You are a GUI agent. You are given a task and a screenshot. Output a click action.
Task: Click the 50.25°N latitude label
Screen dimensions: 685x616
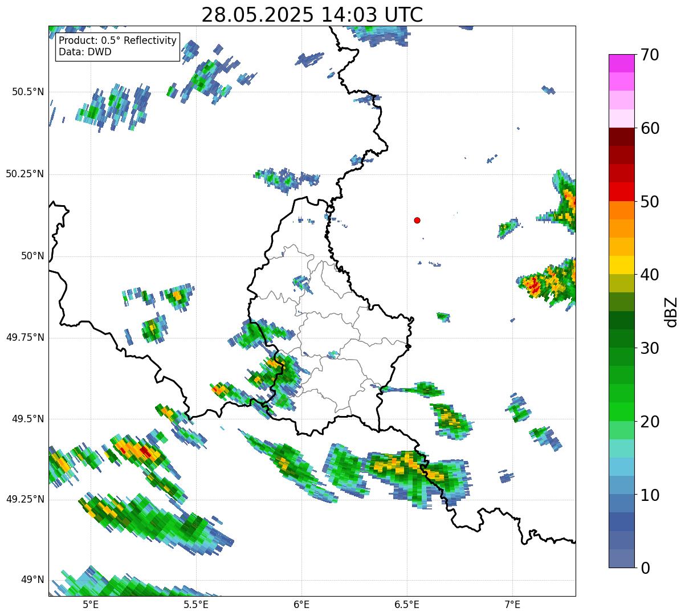25,174
